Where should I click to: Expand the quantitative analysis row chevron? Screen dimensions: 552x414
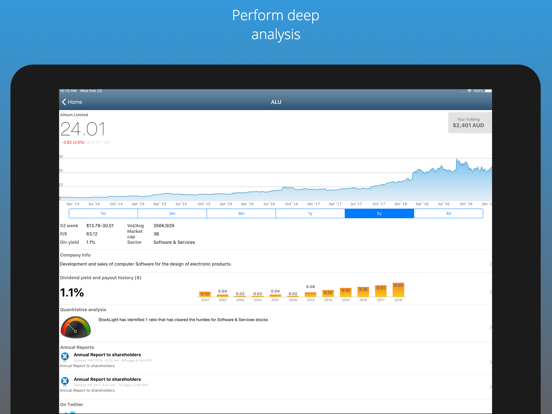[x=490, y=327]
